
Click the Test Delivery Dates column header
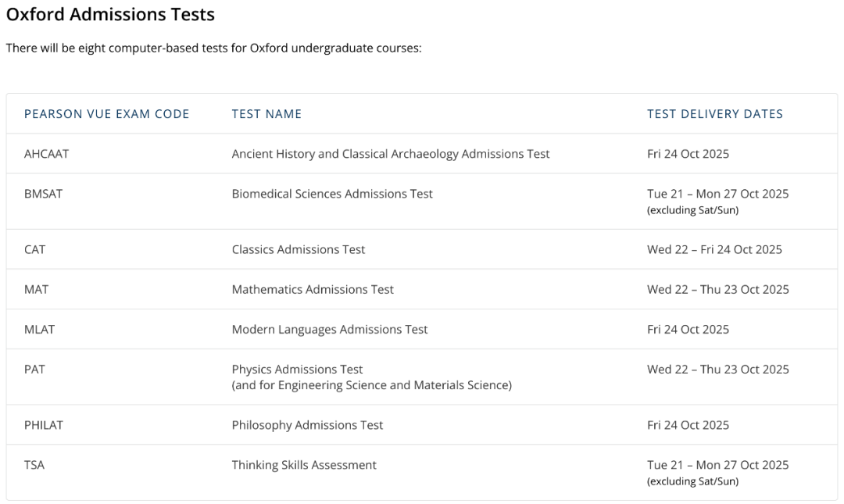(x=714, y=114)
